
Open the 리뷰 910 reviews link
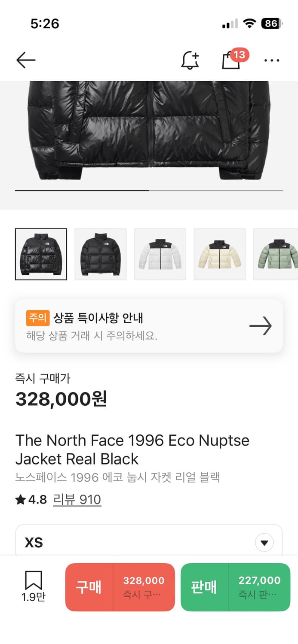tap(77, 500)
